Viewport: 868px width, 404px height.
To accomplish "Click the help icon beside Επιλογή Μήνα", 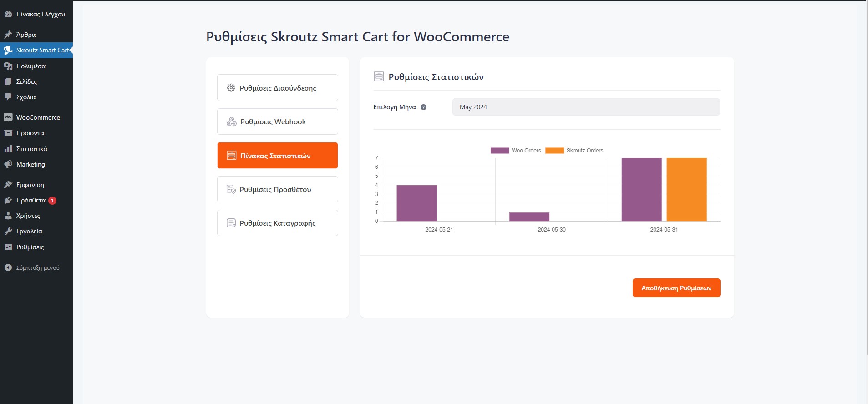I will coord(423,107).
